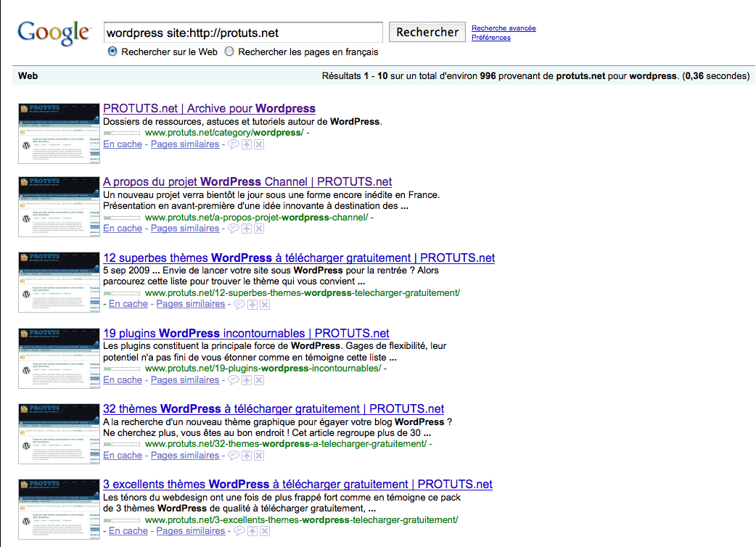Click comment bubble icon for 3 excellents thèmes result
Image resolution: width=756 pixels, height=547 pixels.
point(239,530)
